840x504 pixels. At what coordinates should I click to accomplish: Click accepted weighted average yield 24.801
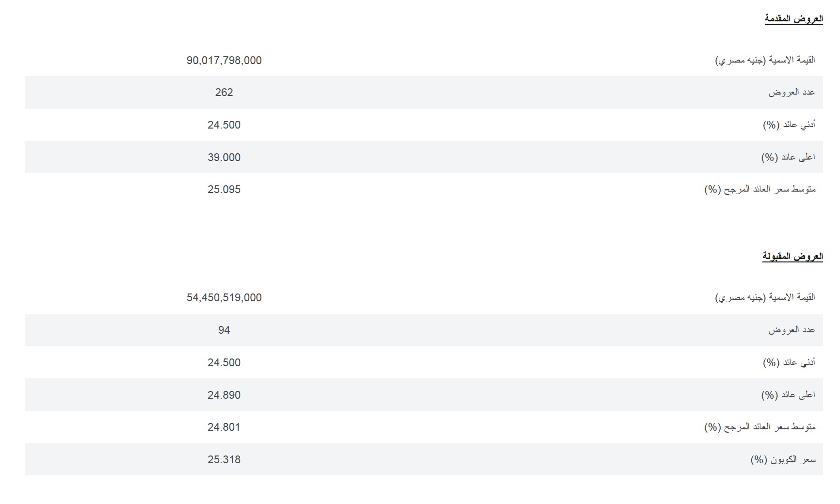pos(224,427)
